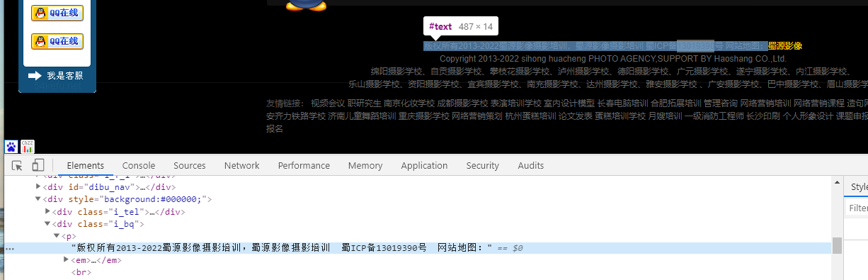Click the 南京化妆学校 link
Viewport: 868px width, 280px height.
pos(409,103)
